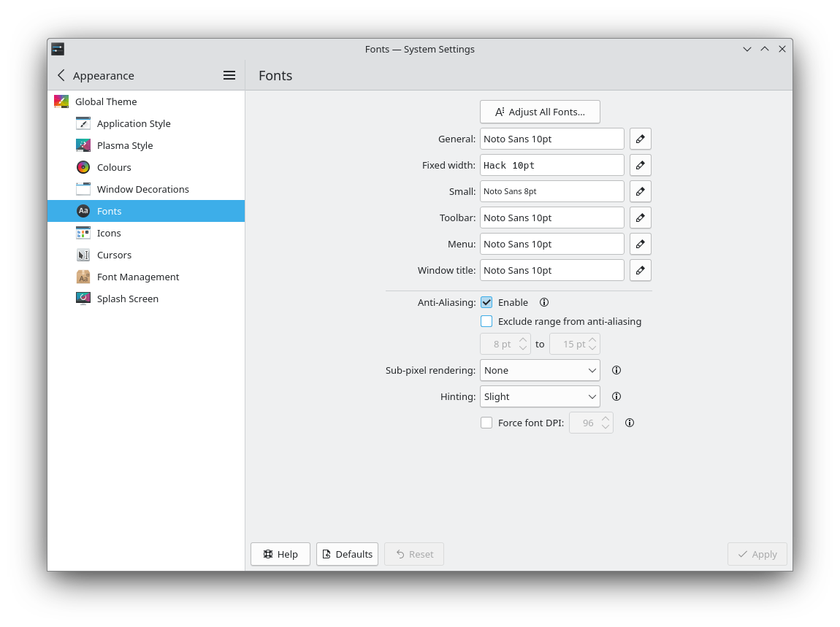Image resolution: width=840 pixels, height=627 pixels.
Task: Enable the Force font DPI checkbox
Action: [x=486, y=423]
